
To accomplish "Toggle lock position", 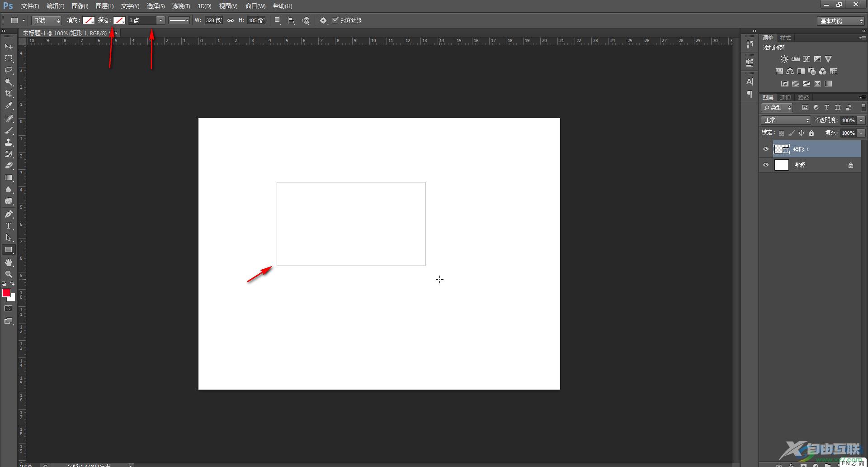I will (x=801, y=133).
